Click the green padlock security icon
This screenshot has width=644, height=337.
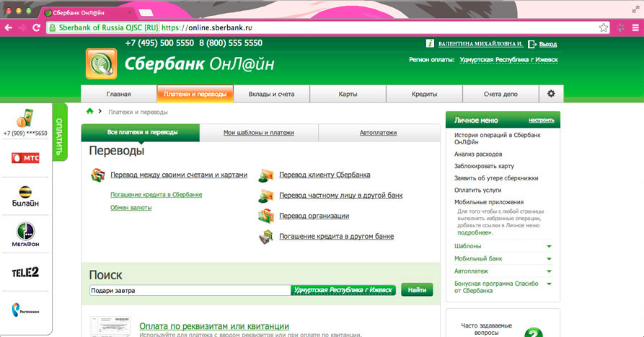pos(52,27)
